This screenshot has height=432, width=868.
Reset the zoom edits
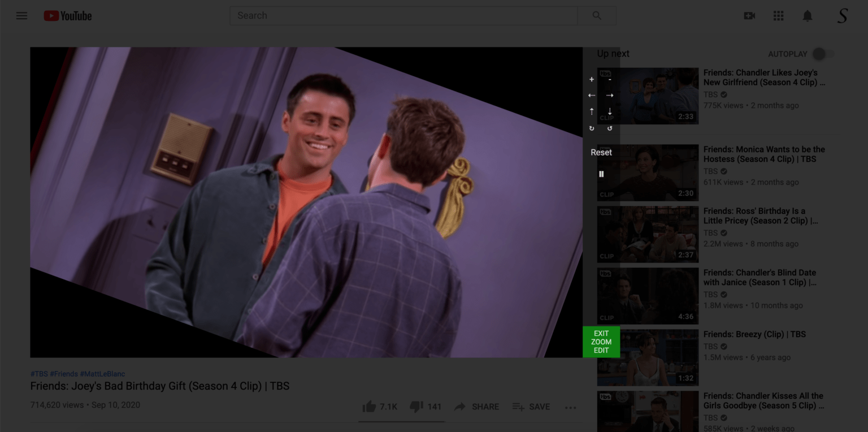coord(601,152)
